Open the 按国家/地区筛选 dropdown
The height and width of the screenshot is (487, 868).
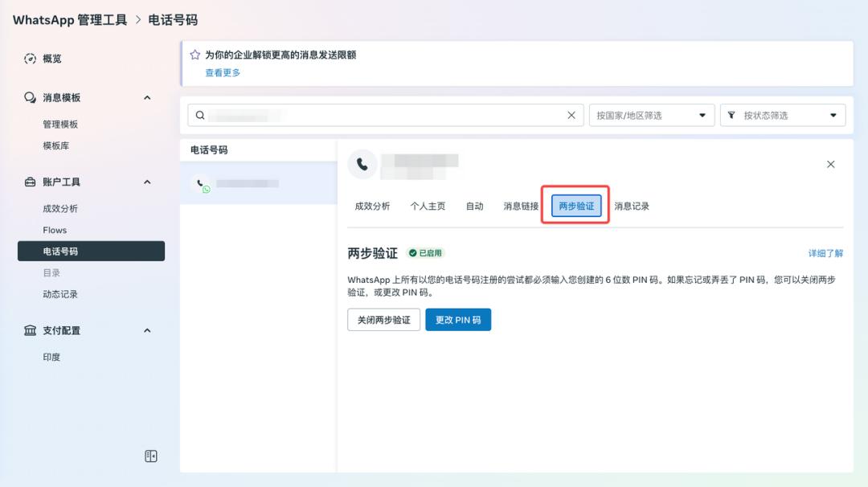[x=652, y=115]
